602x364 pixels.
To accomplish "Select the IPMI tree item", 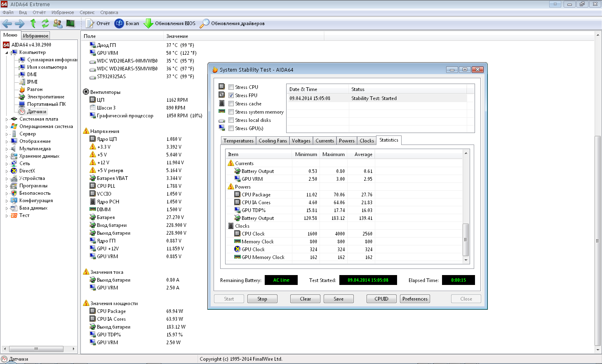I will click(x=32, y=82).
